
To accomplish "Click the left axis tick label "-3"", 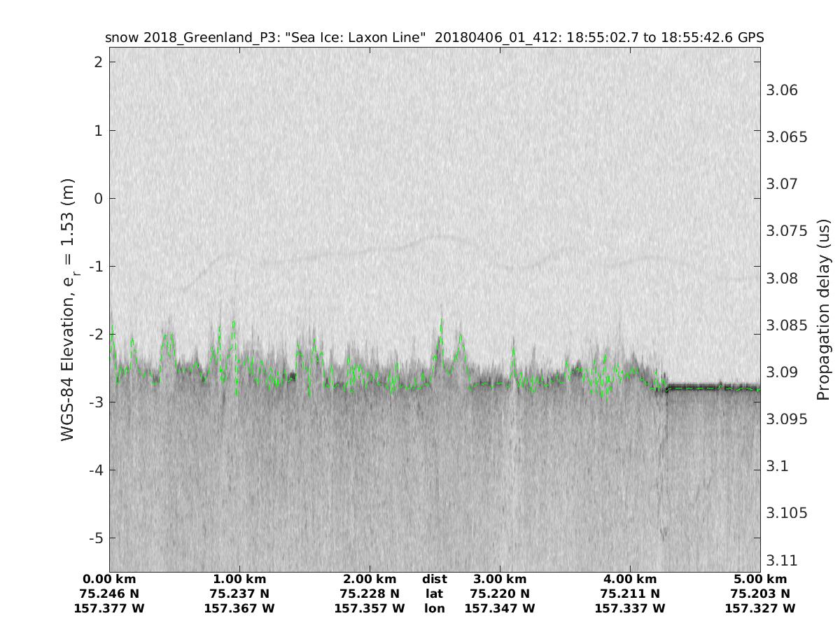I will pyautogui.click(x=96, y=402).
